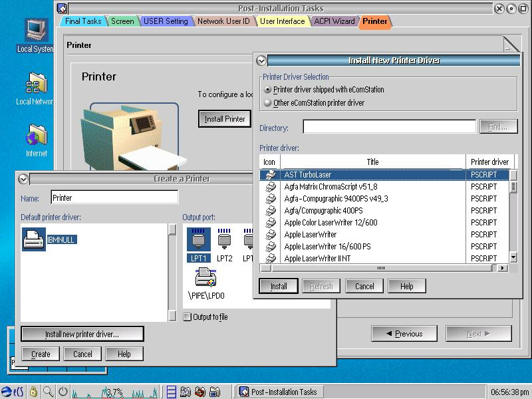Click Install in the printer driver dialog
532x399 pixels.
[279, 287]
